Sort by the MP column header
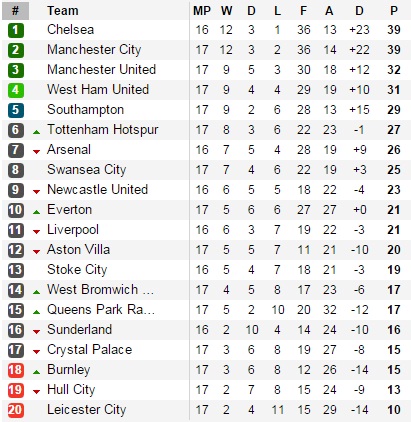 click(x=202, y=11)
